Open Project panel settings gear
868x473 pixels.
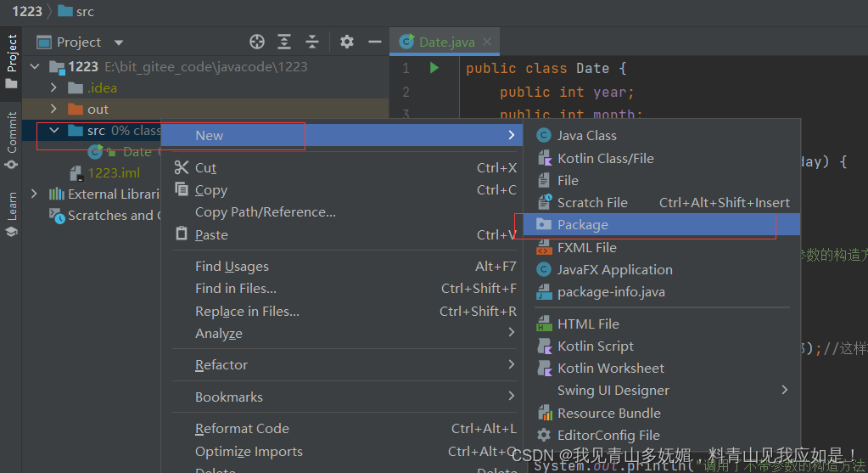(x=346, y=42)
